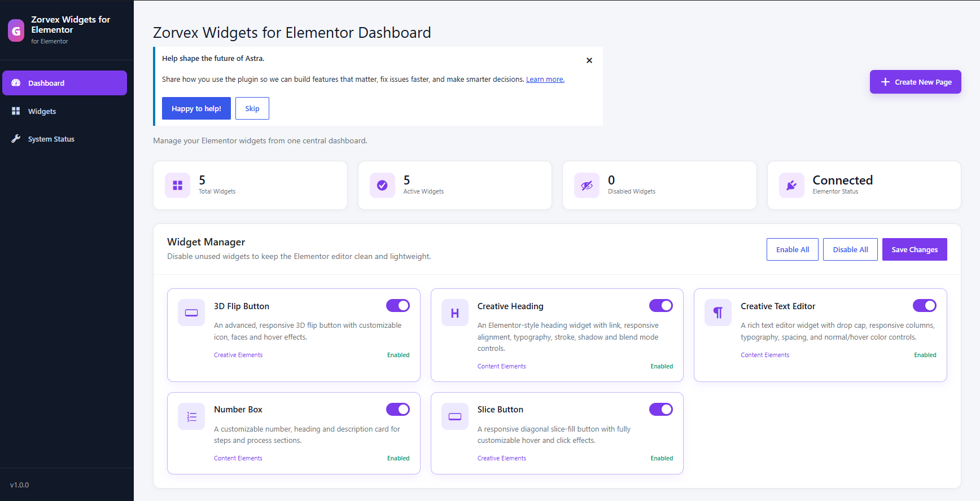Click Content Elements under Creative Heading

pyautogui.click(x=501, y=366)
